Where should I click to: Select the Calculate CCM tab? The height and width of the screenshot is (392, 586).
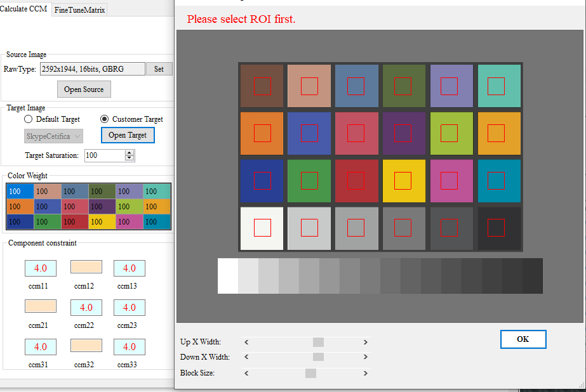(23, 10)
